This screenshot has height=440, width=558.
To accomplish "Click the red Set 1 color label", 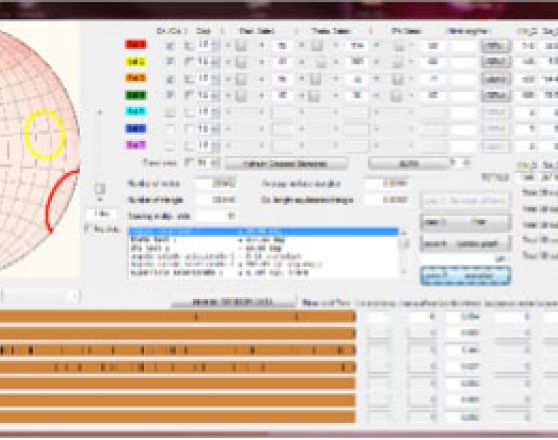I will [x=136, y=44].
